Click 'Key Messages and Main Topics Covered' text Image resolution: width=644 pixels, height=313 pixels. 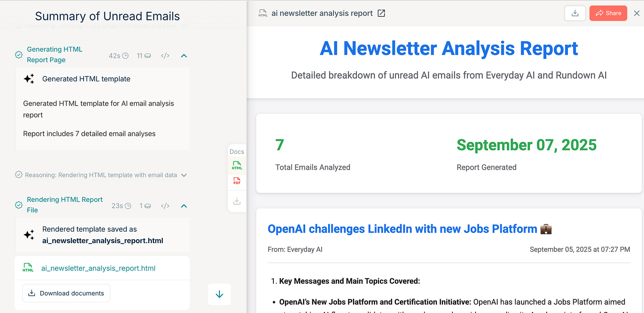(x=349, y=281)
